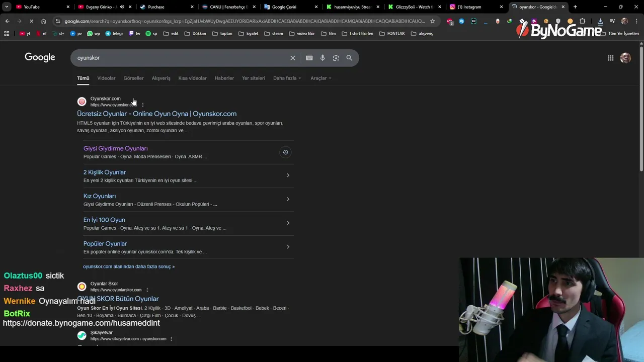The image size is (644, 362).
Task: Open the options for the Oyunskor.com result
Action: pos(143,105)
